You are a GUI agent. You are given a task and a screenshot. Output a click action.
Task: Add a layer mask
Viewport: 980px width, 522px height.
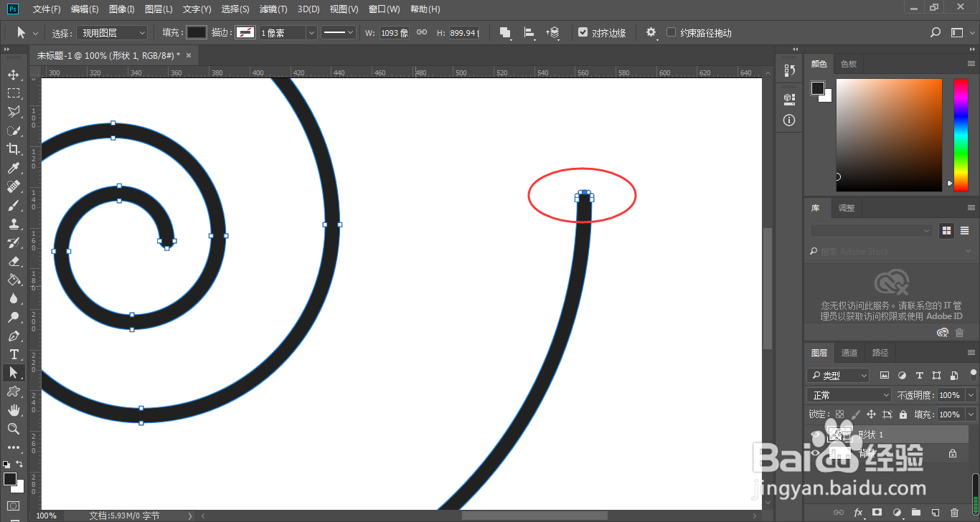click(877, 513)
